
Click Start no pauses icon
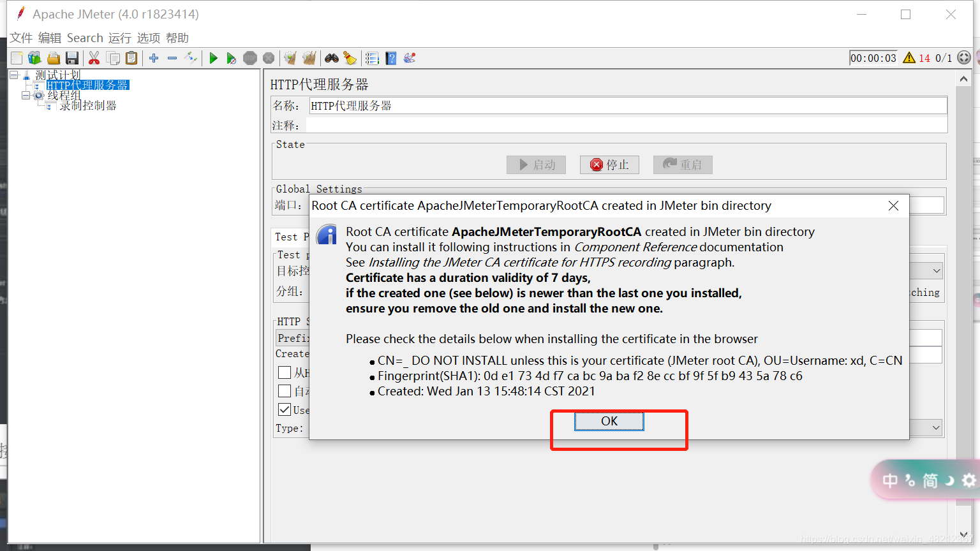(x=232, y=58)
